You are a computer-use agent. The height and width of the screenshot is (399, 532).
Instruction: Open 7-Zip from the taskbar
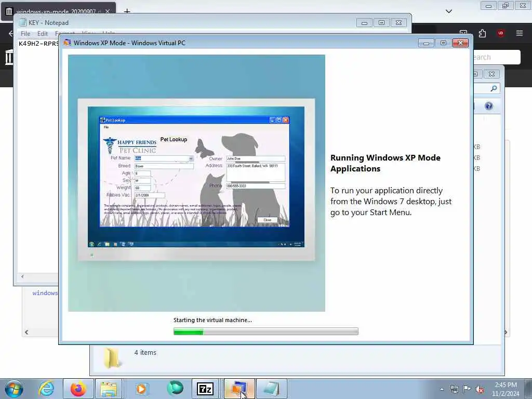pos(205,389)
